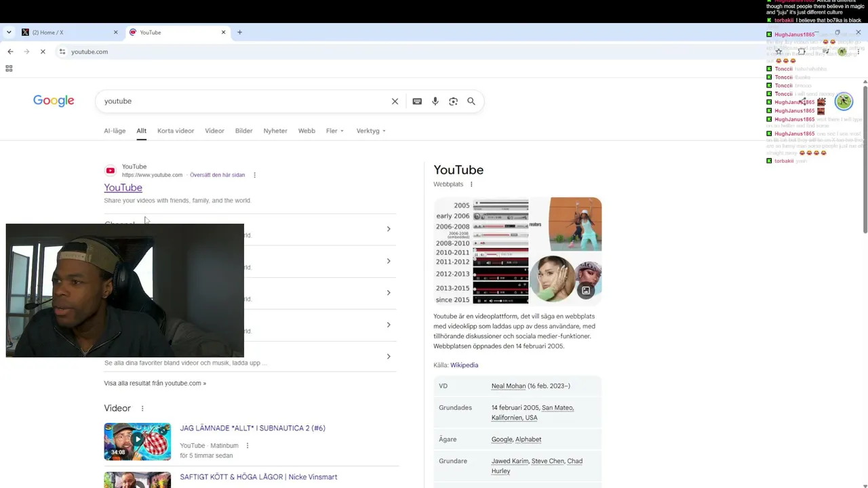Close the YouTube tab
Viewport: 868px width, 488px height.
click(223, 32)
